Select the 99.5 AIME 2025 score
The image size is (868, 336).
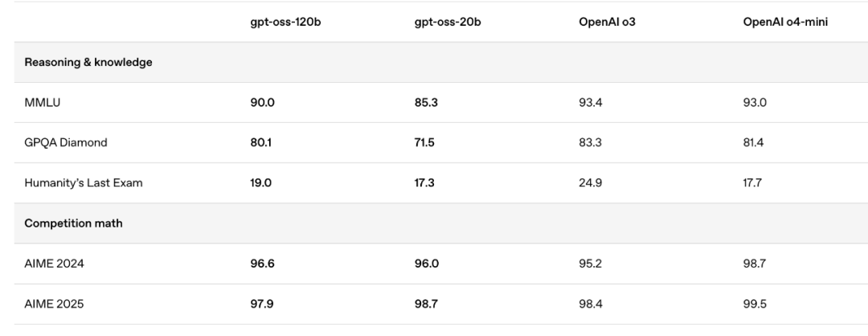pos(755,304)
